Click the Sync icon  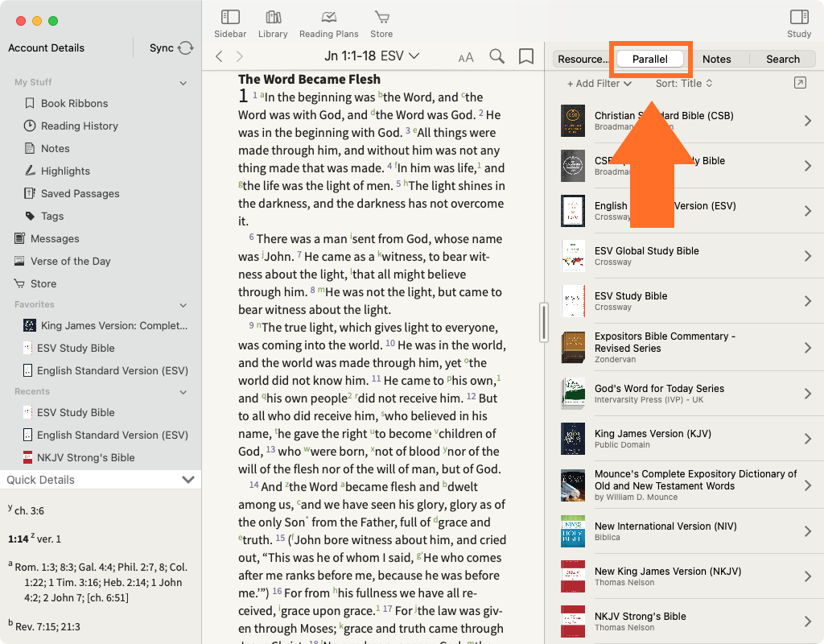pyautogui.click(x=186, y=48)
